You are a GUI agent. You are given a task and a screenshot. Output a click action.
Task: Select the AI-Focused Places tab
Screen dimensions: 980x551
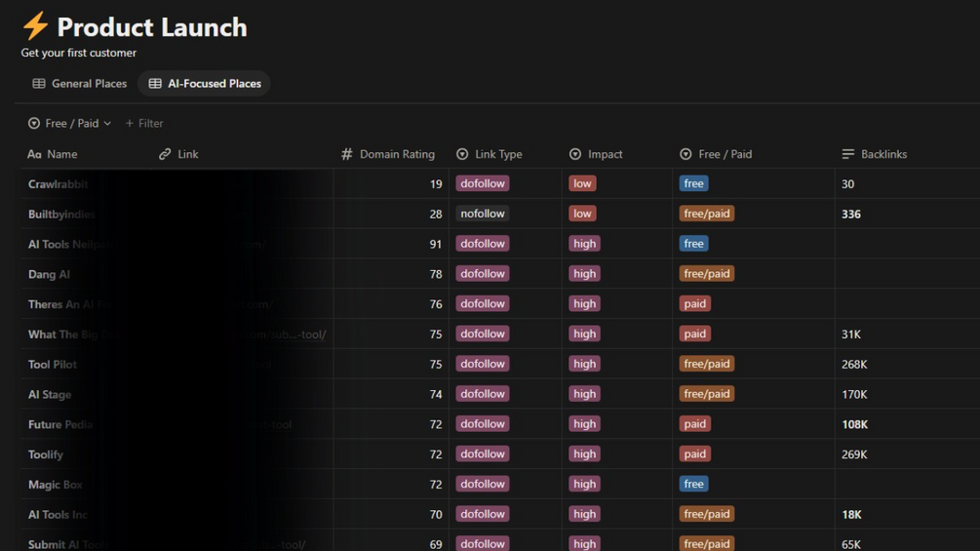coord(205,83)
